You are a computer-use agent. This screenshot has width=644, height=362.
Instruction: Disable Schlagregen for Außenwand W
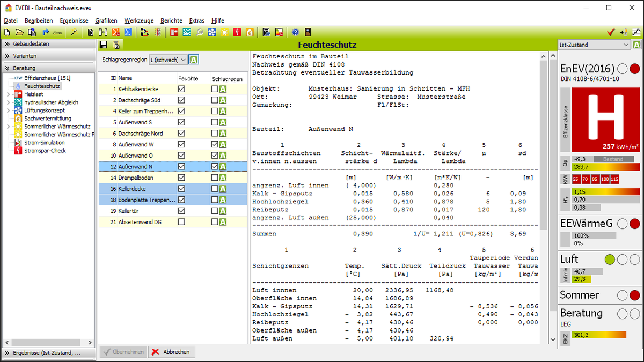[215, 144]
